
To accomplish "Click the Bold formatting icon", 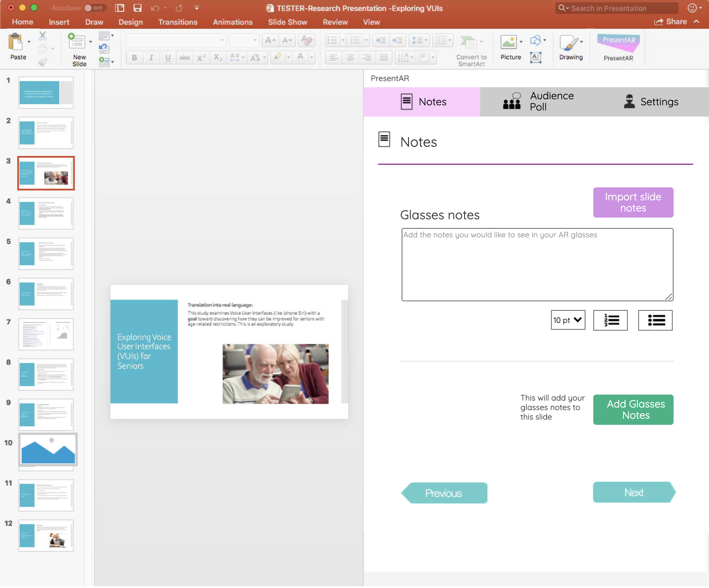I will [134, 57].
